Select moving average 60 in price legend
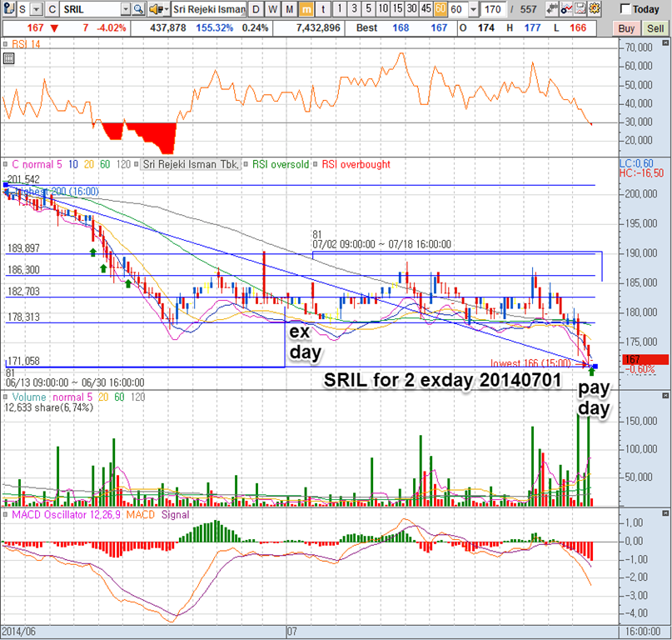This screenshot has width=672, height=640. coord(105,164)
